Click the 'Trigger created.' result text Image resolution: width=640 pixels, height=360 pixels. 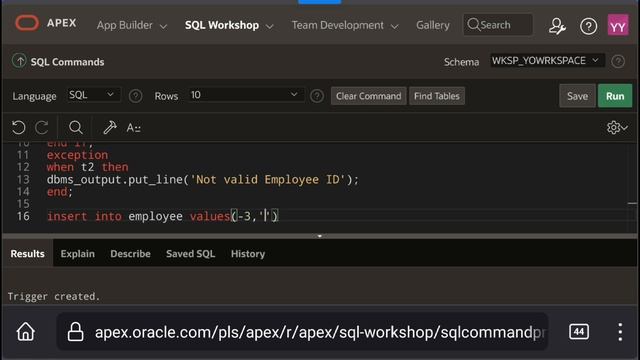54,296
